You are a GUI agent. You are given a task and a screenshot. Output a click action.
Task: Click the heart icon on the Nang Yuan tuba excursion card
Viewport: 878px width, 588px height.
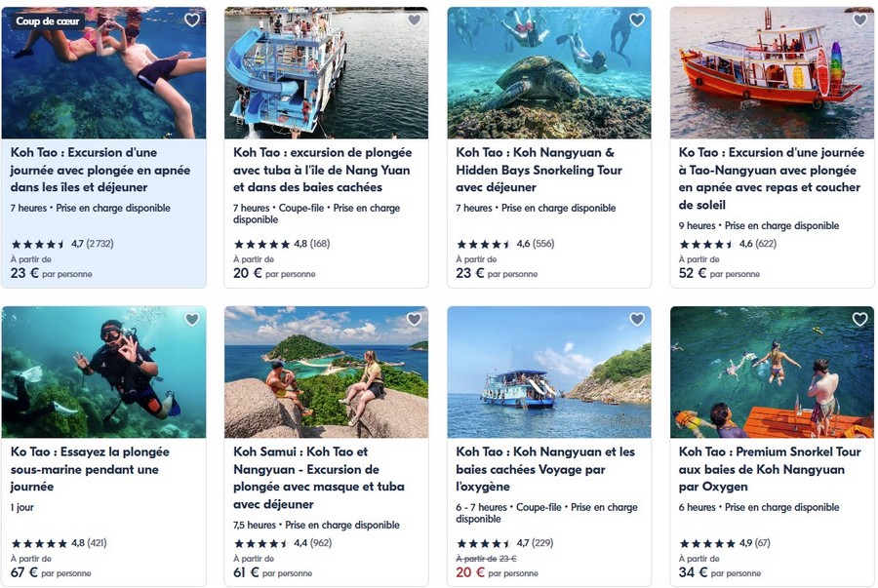point(415,20)
